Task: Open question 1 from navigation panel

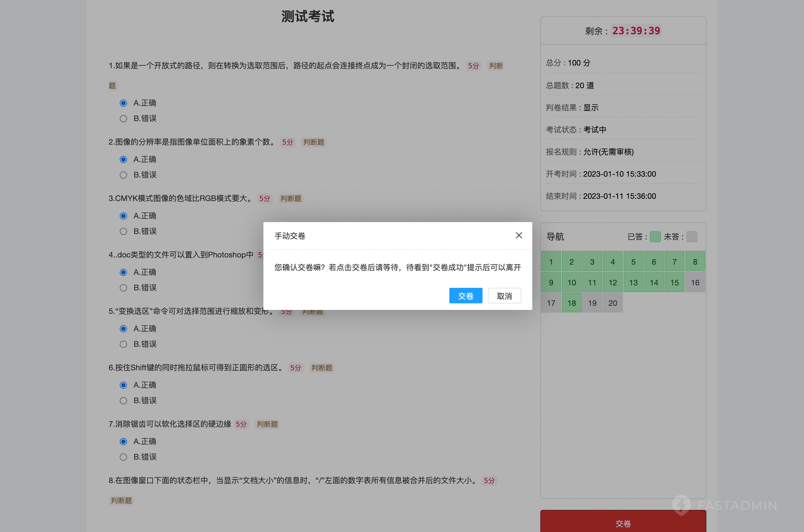Action: (x=551, y=262)
